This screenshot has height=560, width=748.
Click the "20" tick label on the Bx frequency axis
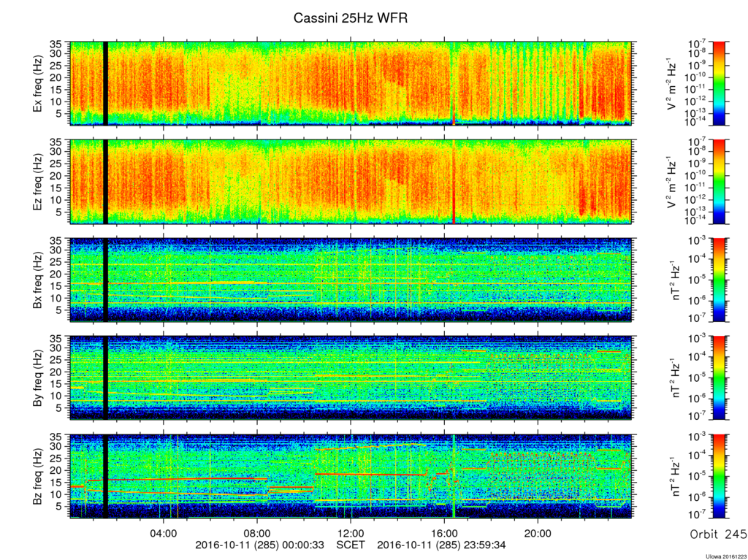click(56, 275)
